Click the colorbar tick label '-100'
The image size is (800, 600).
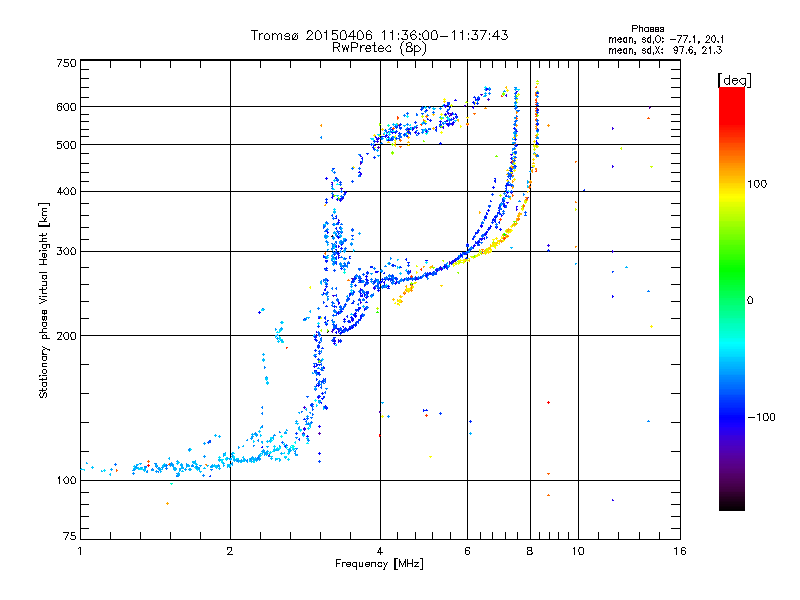[761, 417]
